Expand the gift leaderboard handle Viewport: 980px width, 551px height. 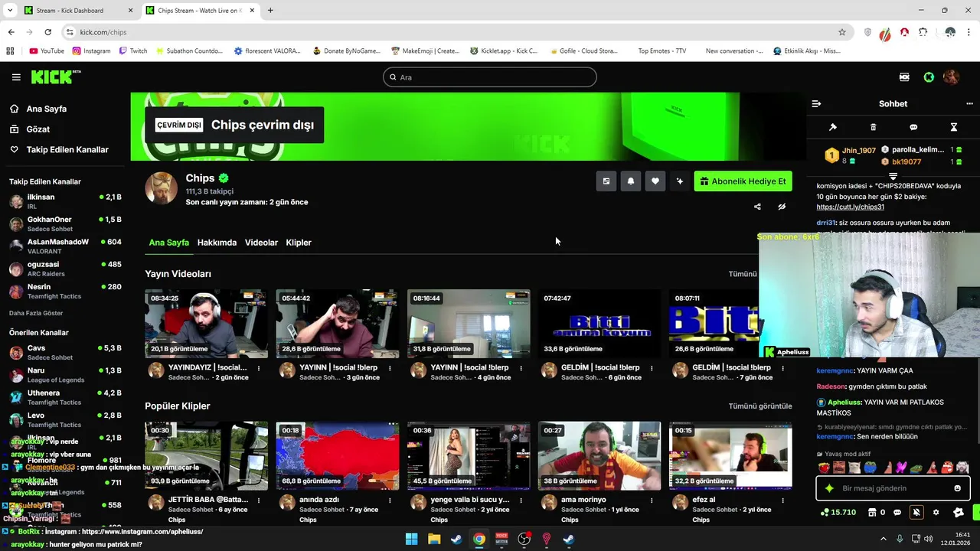pos(893,177)
